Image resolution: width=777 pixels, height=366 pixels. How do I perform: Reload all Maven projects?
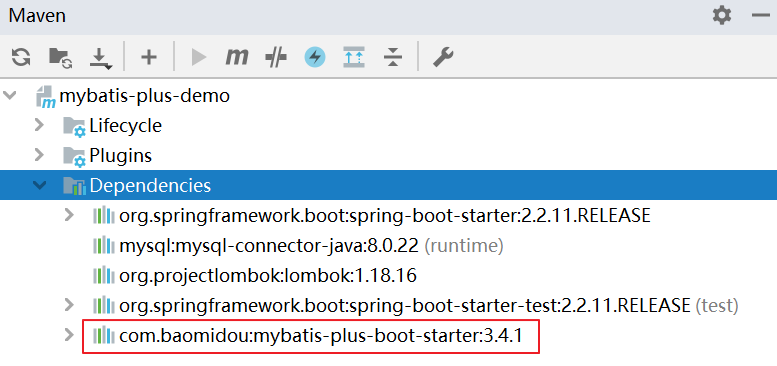coord(21,57)
